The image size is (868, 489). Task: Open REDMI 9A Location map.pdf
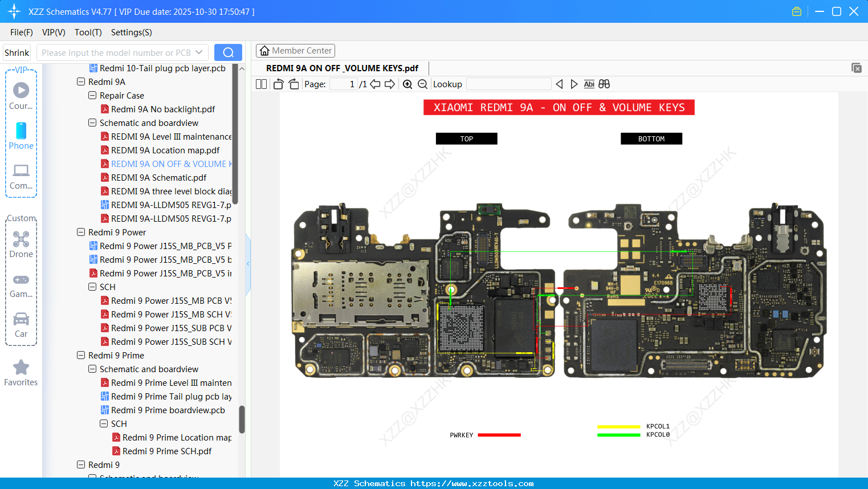(x=165, y=150)
